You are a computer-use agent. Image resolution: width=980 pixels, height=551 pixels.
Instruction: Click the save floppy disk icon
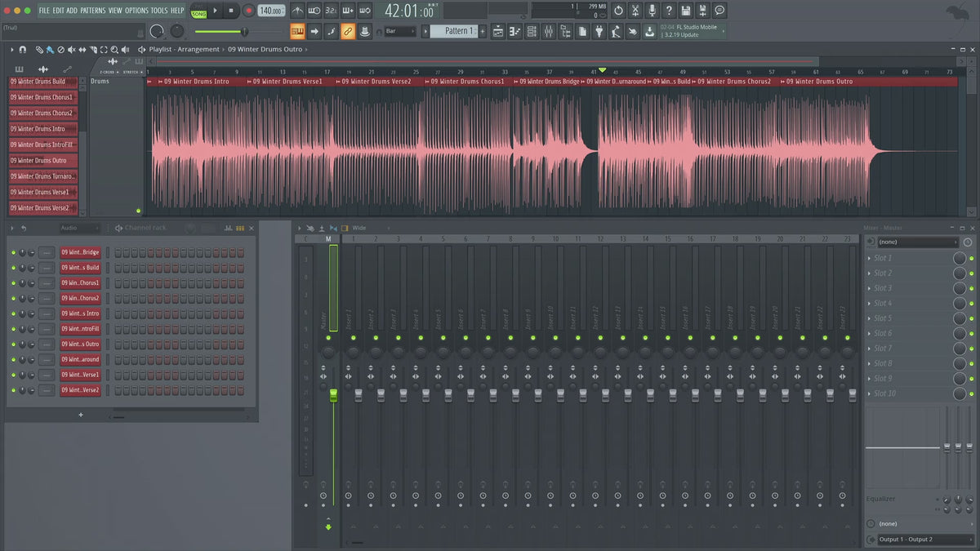(685, 11)
